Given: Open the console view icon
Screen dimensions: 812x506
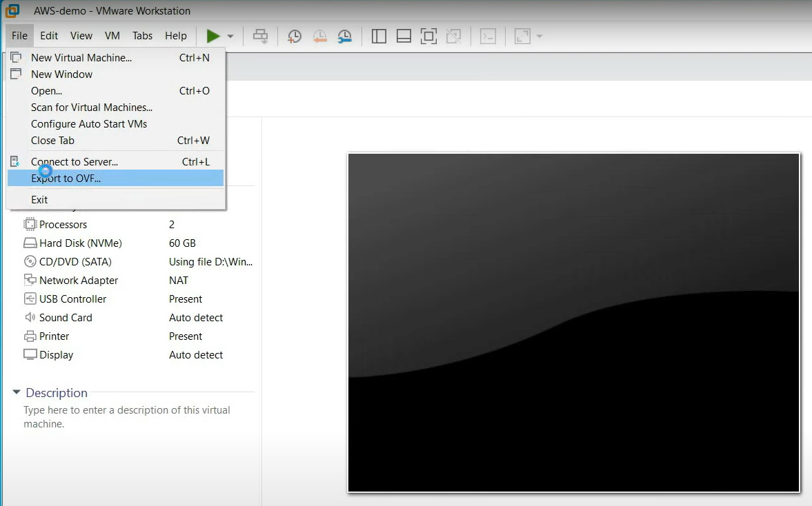Looking at the screenshot, I should click(x=488, y=37).
